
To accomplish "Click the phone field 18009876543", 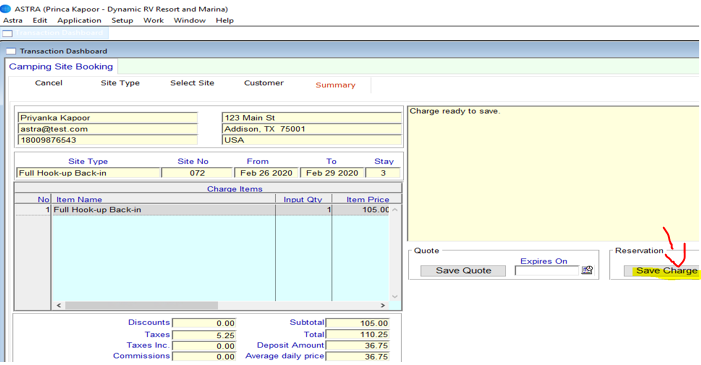I will [107, 140].
